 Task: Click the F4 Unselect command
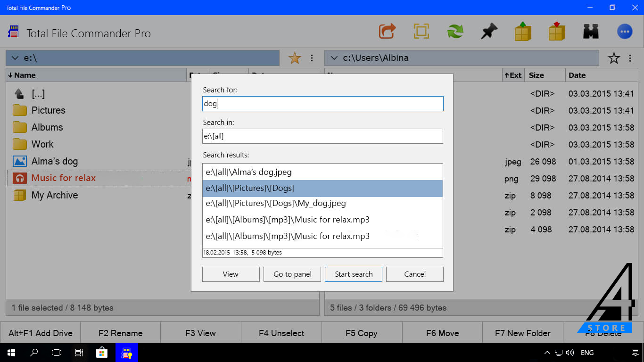click(x=281, y=333)
